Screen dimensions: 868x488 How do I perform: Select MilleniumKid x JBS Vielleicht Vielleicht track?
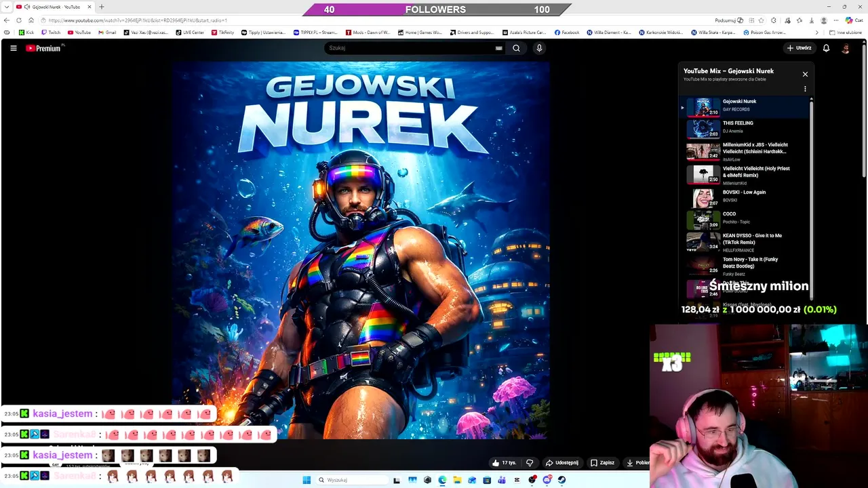[745, 150]
